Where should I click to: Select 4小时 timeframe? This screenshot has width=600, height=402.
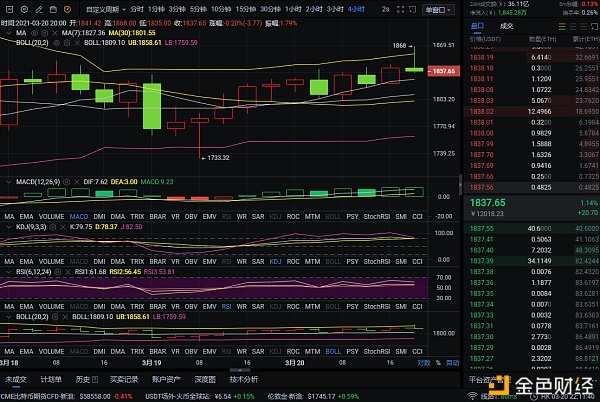[356, 9]
